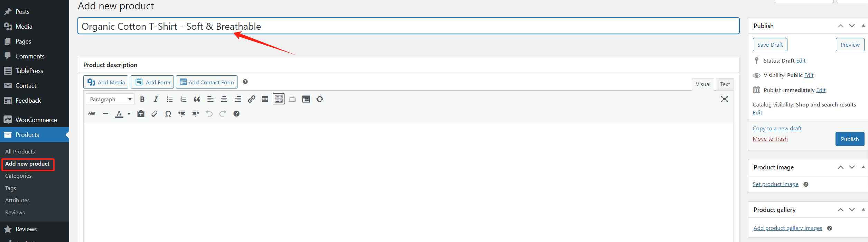This screenshot has width=868, height=242.
Task: Apply strikethrough formatting
Action: (x=92, y=114)
